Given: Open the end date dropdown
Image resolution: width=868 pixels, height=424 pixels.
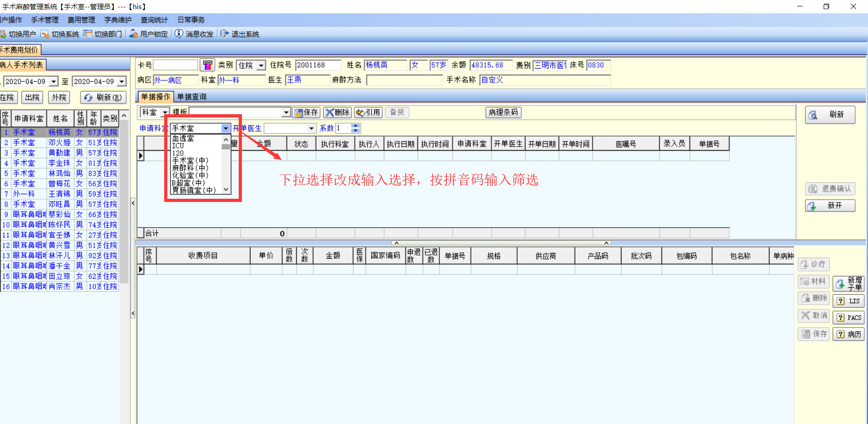Looking at the screenshot, I should 122,82.
